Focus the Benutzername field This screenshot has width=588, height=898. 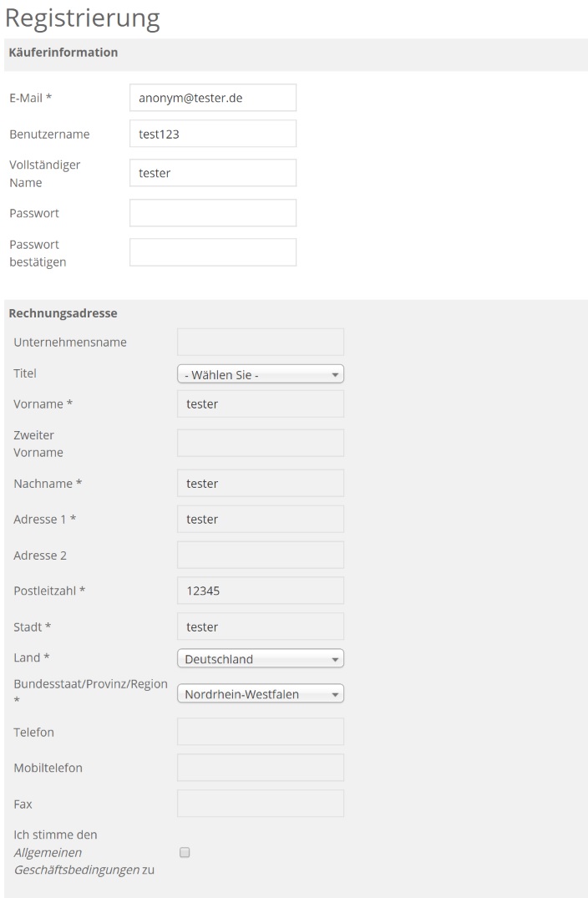pyautogui.click(x=213, y=134)
